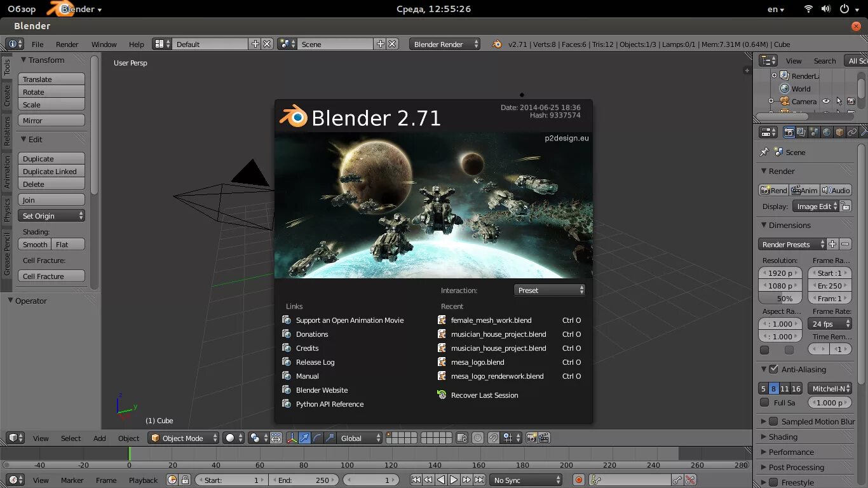The image size is (868, 488).
Task: Select anti-aliasing samples 8
Action: pyautogui.click(x=773, y=388)
